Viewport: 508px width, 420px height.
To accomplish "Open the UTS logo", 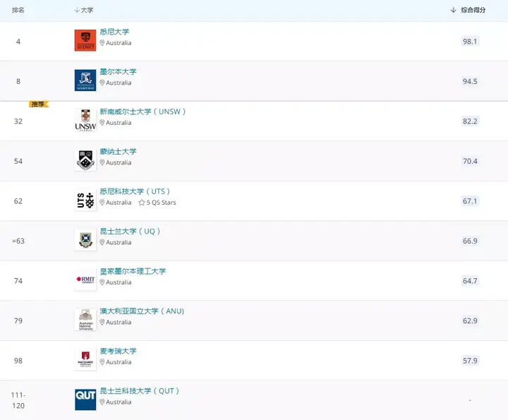I will (85, 200).
